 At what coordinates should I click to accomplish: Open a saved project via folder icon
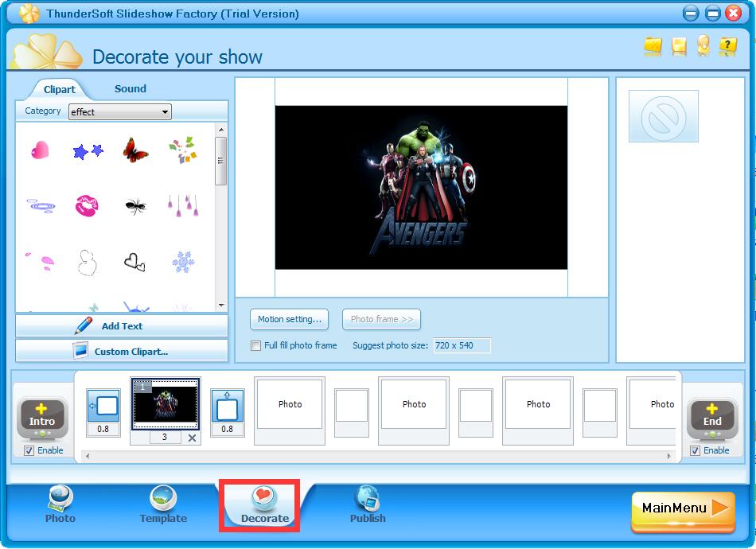653,47
